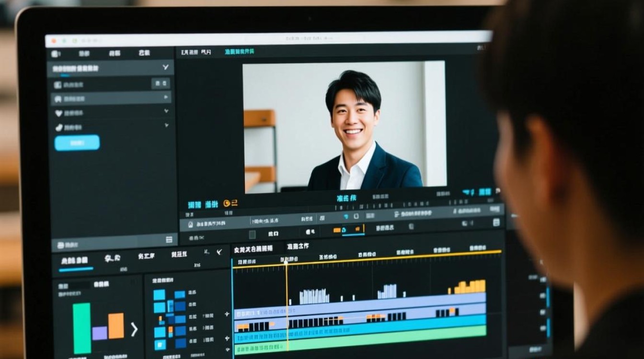Click the leaf icon in the left panel list
The height and width of the screenshot is (359, 644).
[58, 128]
